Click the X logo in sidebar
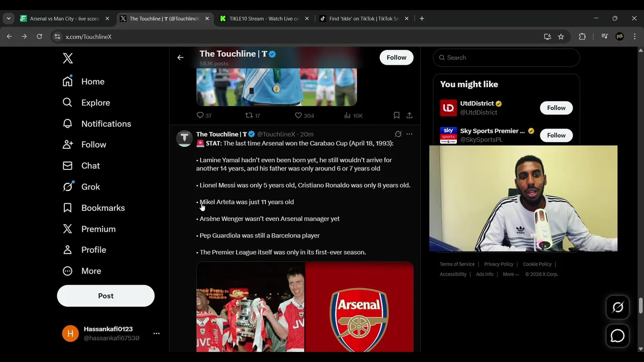This screenshot has height=362, width=644. coord(68,58)
